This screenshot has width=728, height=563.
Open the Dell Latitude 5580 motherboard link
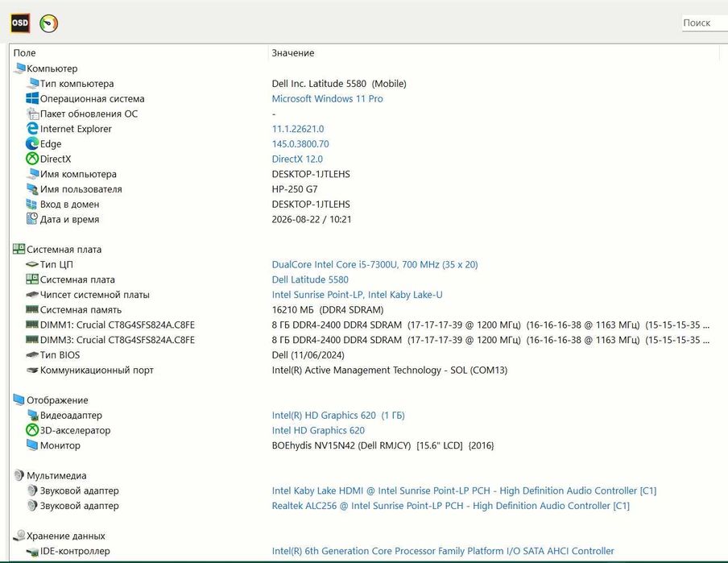(x=310, y=279)
